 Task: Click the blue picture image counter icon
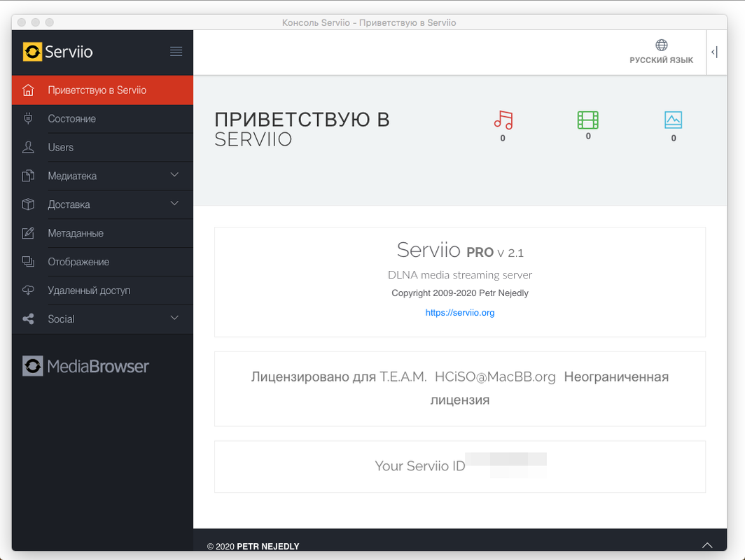(674, 120)
